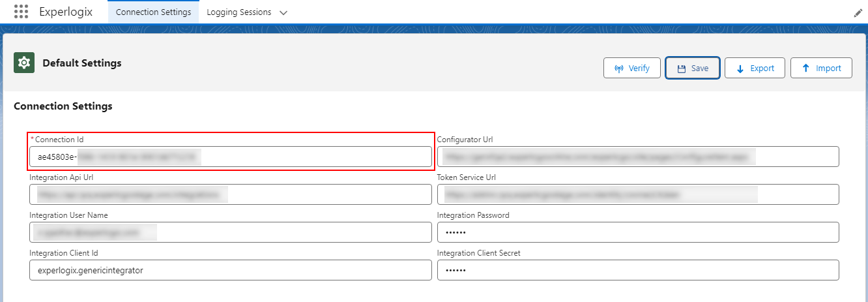
Task: Click the Integration Api Url input
Action: [x=231, y=194]
